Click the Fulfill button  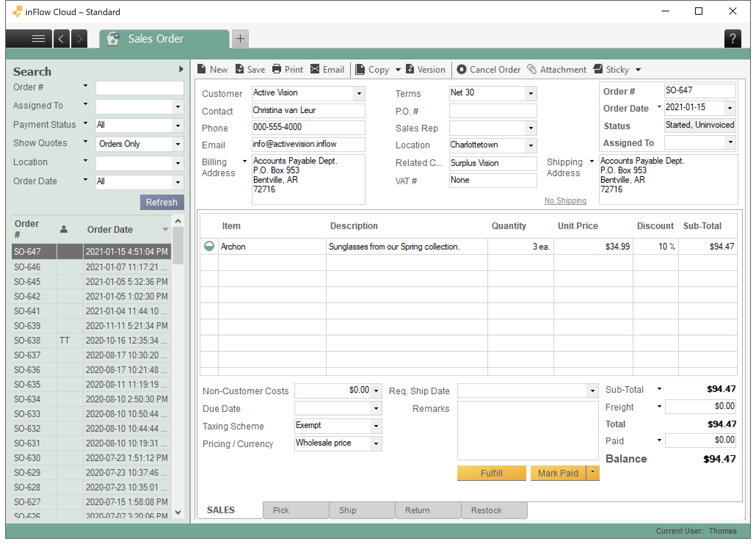click(x=491, y=473)
